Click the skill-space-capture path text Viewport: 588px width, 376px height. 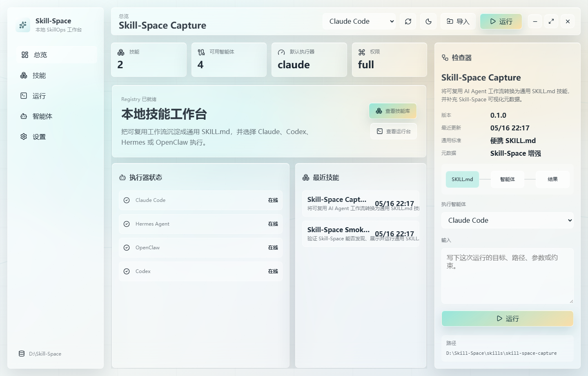tap(501, 353)
